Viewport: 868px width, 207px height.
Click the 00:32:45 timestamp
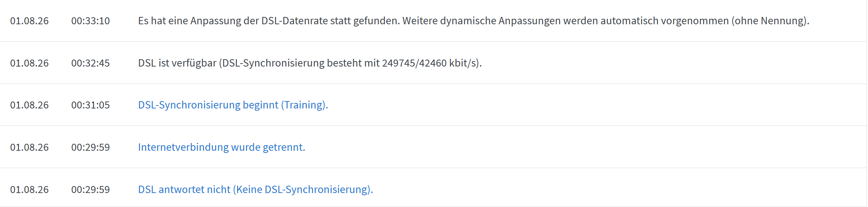tap(91, 63)
